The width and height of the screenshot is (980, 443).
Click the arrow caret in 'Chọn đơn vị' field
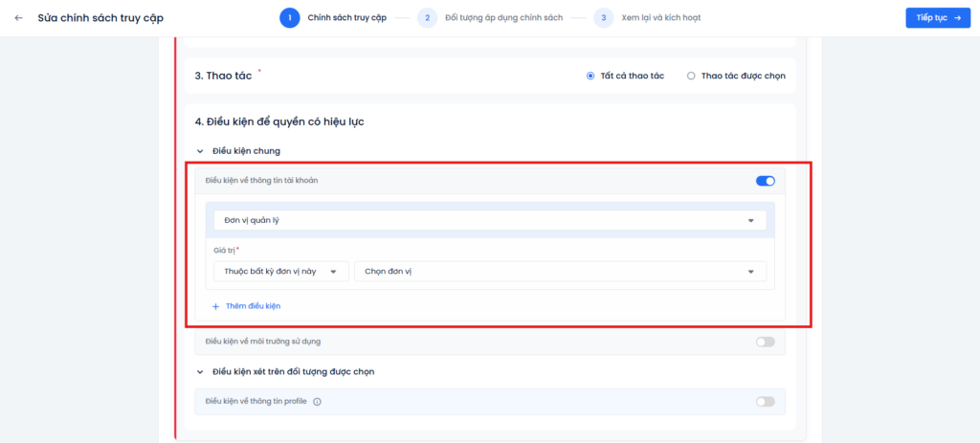pos(750,272)
